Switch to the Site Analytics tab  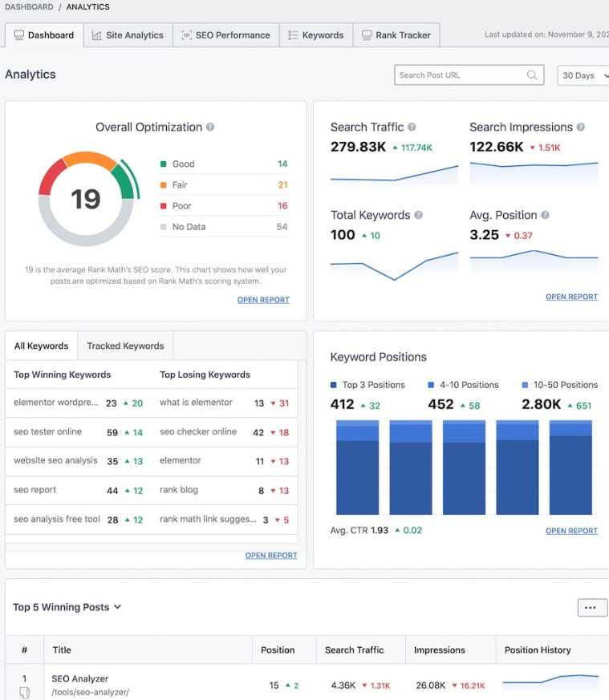[128, 35]
